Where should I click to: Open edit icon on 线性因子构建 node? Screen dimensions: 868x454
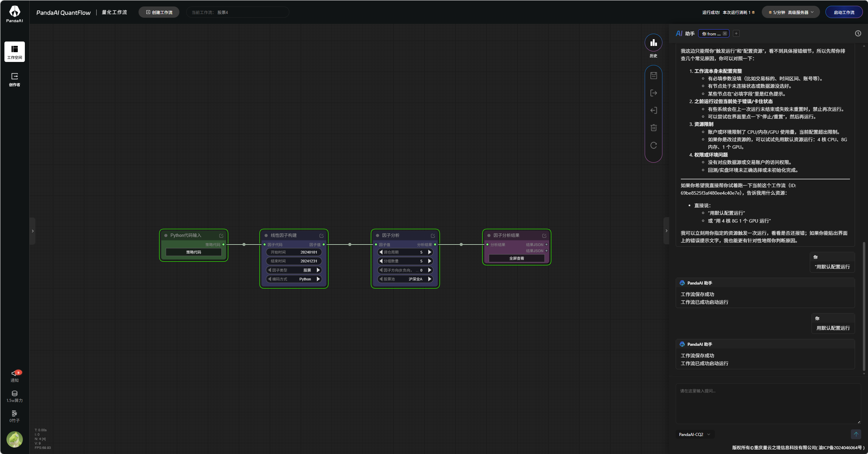[x=321, y=236]
